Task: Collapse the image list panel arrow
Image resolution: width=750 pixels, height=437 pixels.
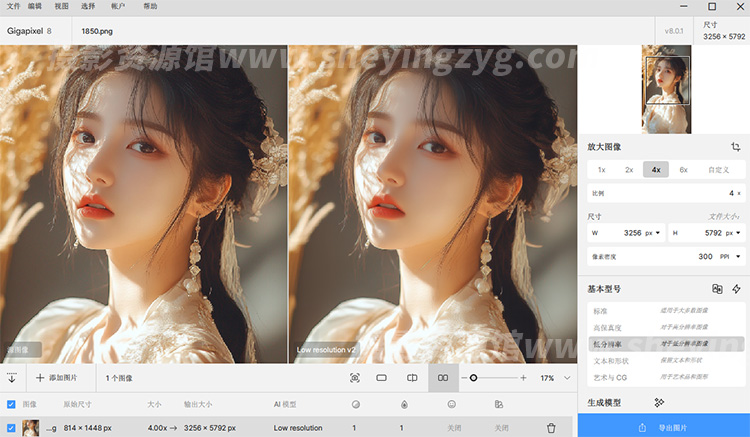Action: point(12,378)
